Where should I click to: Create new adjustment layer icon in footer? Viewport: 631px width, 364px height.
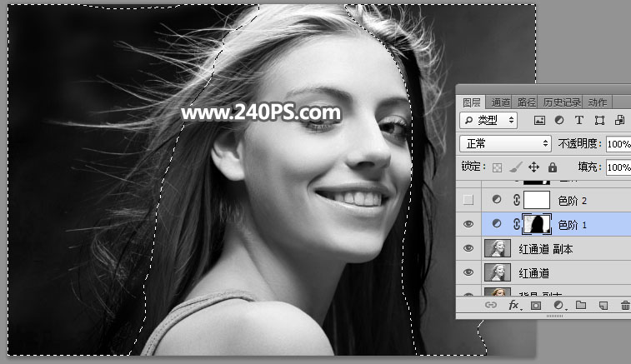click(x=559, y=306)
